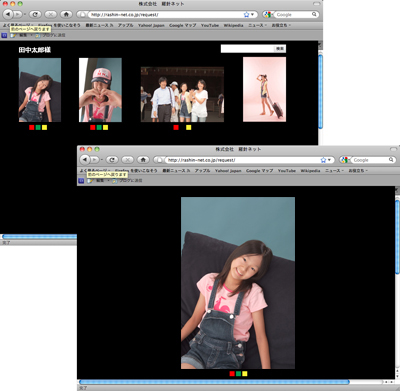
Task: Click the URL field in the front window
Action: point(243,160)
